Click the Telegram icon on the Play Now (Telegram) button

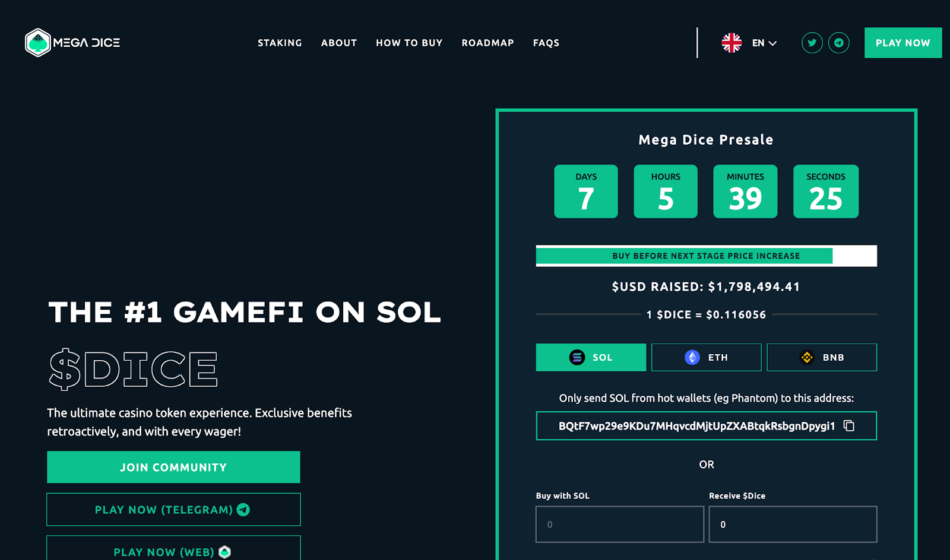(243, 510)
